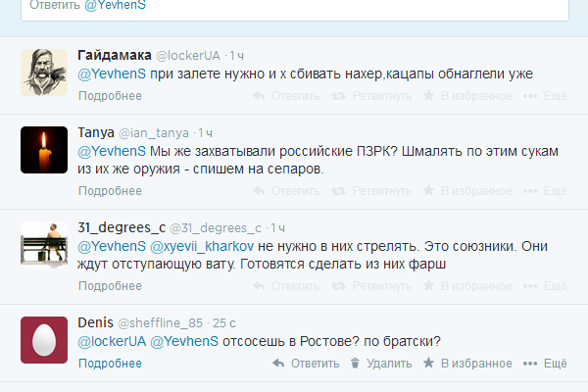The image size is (588, 392).
Task: Expand details of Tanya's tweet
Action: (x=110, y=191)
